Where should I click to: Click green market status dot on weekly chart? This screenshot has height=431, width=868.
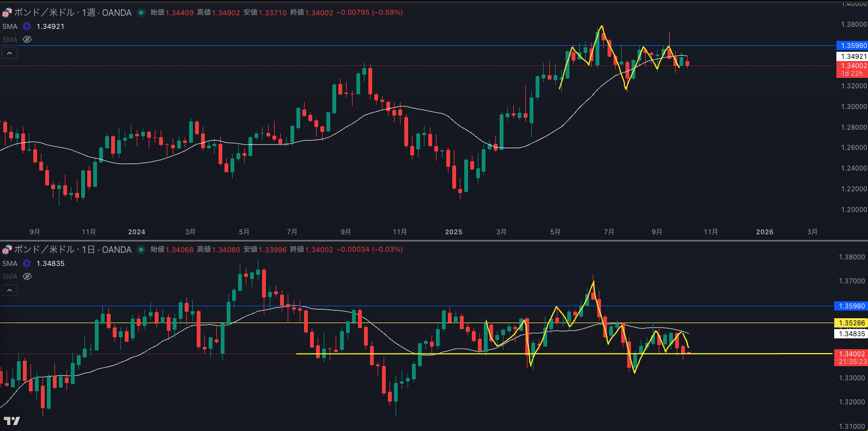[x=141, y=13]
